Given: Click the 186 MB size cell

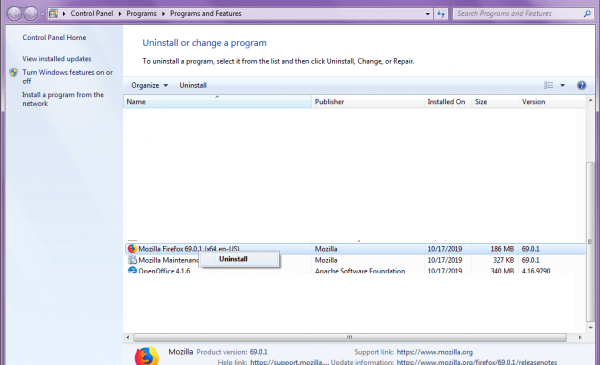Looking at the screenshot, I should point(502,249).
